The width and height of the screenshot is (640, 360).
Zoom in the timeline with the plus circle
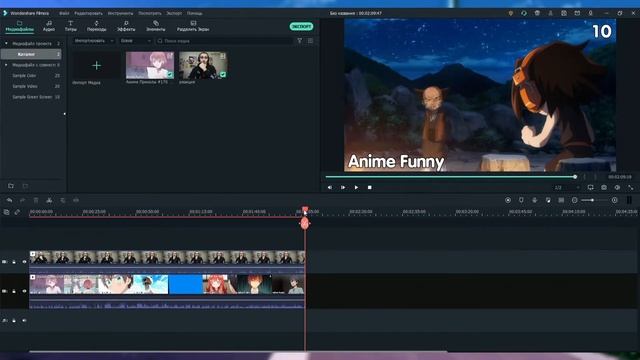615,200
